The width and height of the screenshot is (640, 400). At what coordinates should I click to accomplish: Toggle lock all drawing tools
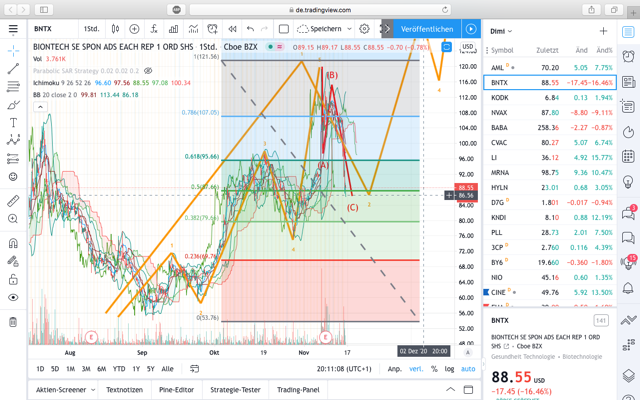[13, 279]
